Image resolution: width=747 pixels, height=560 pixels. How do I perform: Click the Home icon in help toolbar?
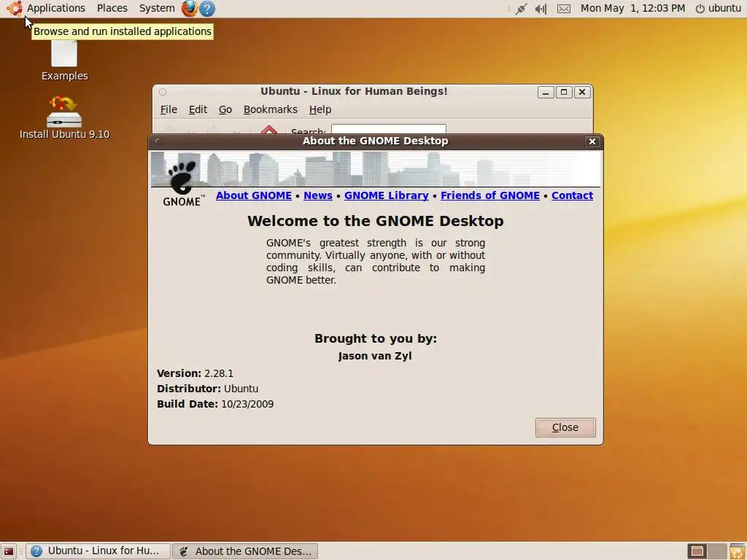pos(269,130)
